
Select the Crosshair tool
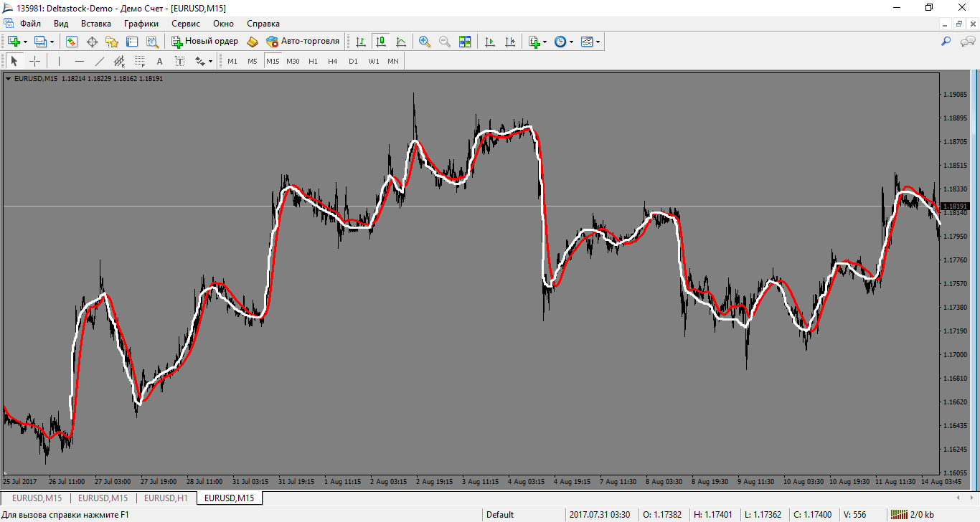(34, 61)
